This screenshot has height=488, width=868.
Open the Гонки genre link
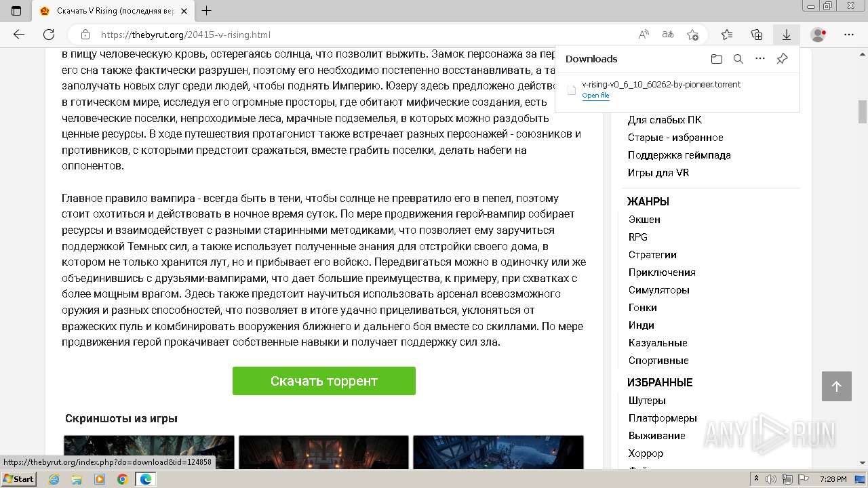pyautogui.click(x=642, y=308)
